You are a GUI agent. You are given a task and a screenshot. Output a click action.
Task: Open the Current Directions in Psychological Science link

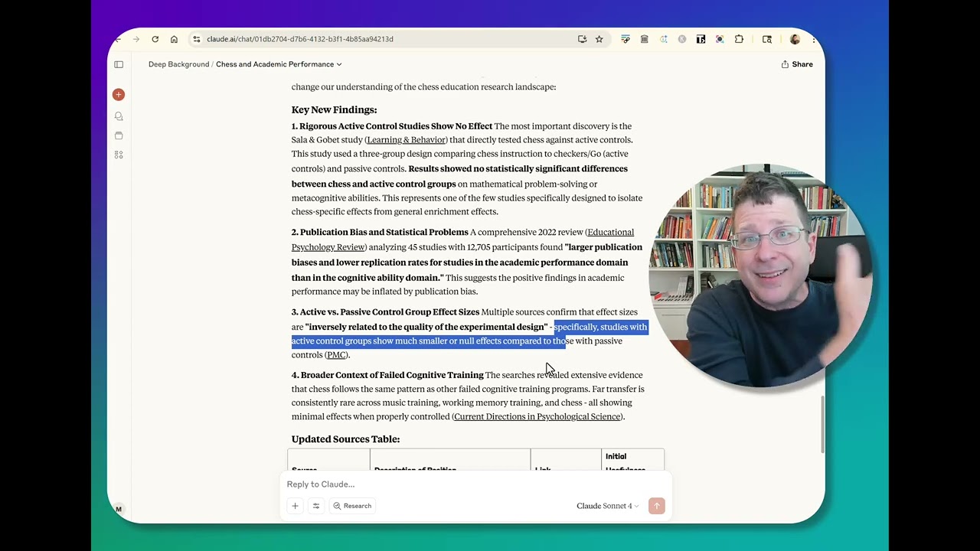(x=537, y=417)
